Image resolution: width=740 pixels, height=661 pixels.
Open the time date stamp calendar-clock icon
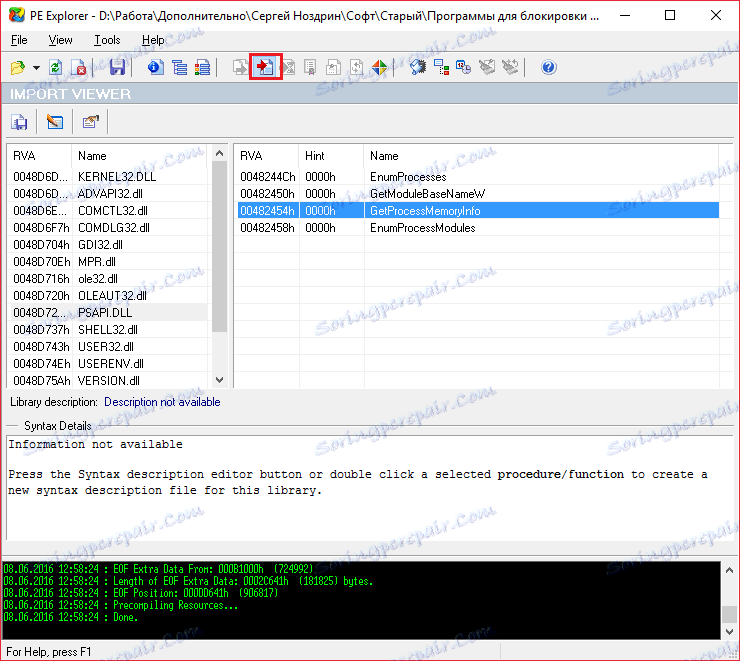(x=463, y=67)
